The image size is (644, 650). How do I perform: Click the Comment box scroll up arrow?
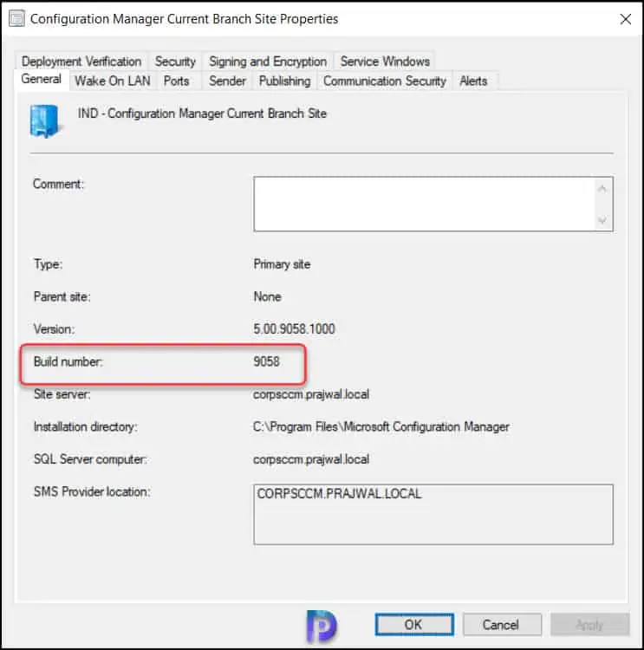point(602,189)
